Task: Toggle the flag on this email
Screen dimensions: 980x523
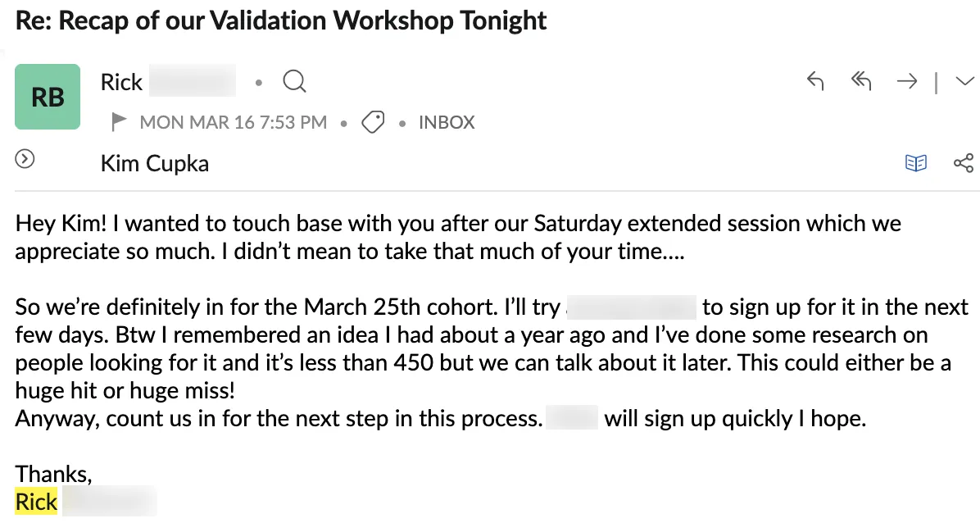Action: (x=120, y=123)
